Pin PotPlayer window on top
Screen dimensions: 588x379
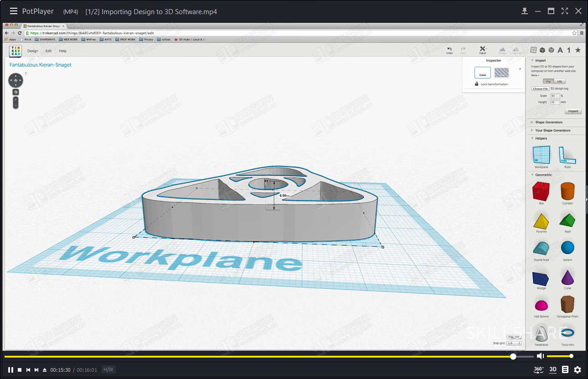[525, 11]
